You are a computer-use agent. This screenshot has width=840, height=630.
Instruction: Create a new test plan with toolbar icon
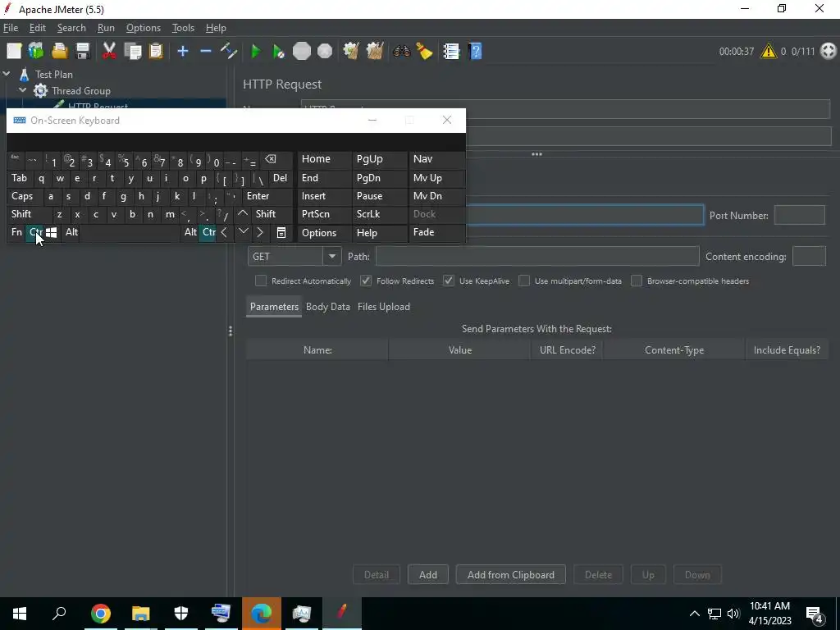(14, 52)
